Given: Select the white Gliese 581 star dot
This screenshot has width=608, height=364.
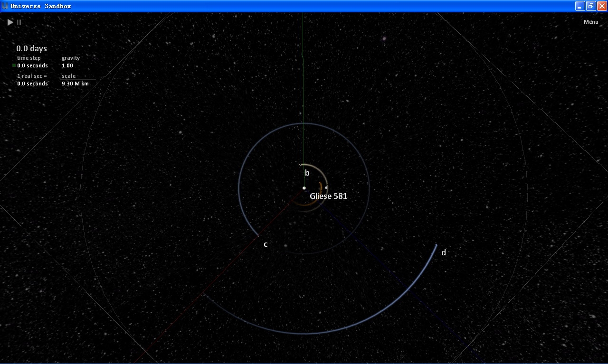Looking at the screenshot, I should tap(304, 188).
